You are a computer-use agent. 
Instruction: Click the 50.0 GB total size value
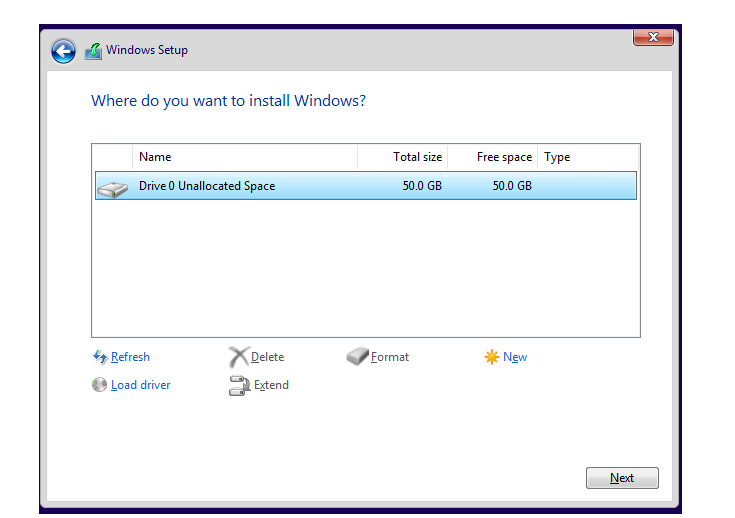(422, 186)
